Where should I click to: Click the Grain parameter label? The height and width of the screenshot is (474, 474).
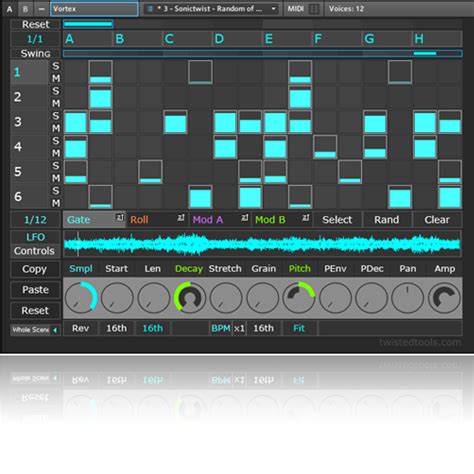pos(264,269)
